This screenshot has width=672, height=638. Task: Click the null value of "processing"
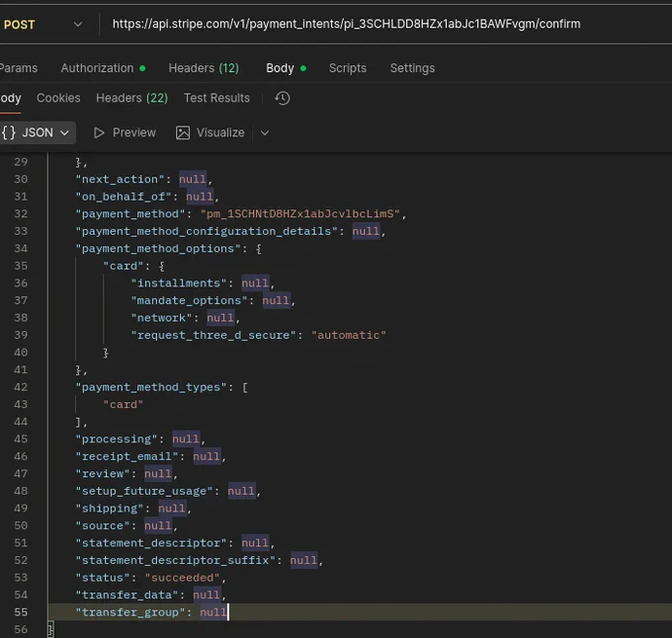(186, 439)
